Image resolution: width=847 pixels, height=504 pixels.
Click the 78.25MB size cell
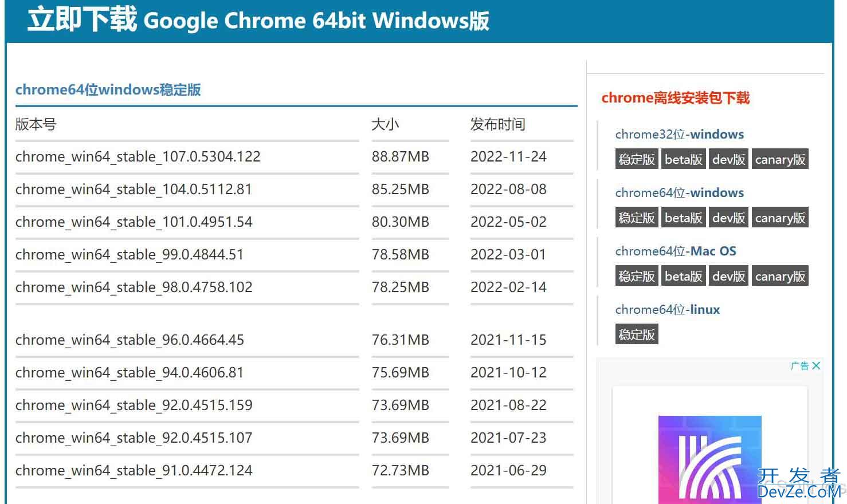[x=401, y=287]
